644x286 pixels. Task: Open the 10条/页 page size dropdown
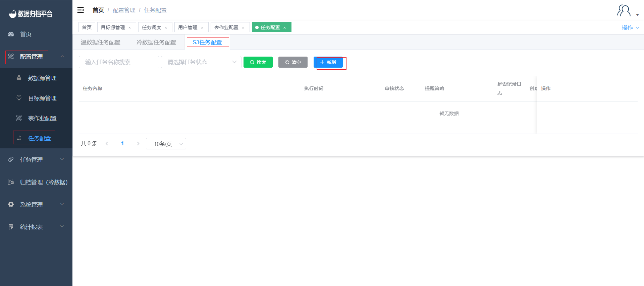(x=166, y=144)
